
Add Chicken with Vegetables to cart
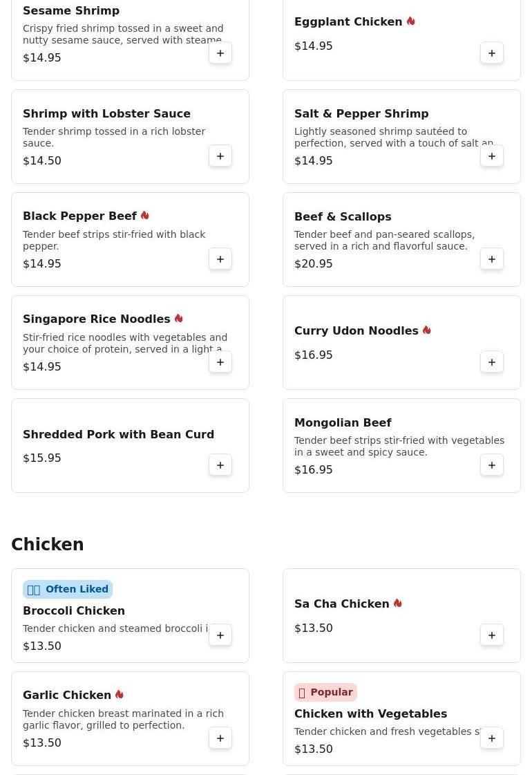pos(491,738)
